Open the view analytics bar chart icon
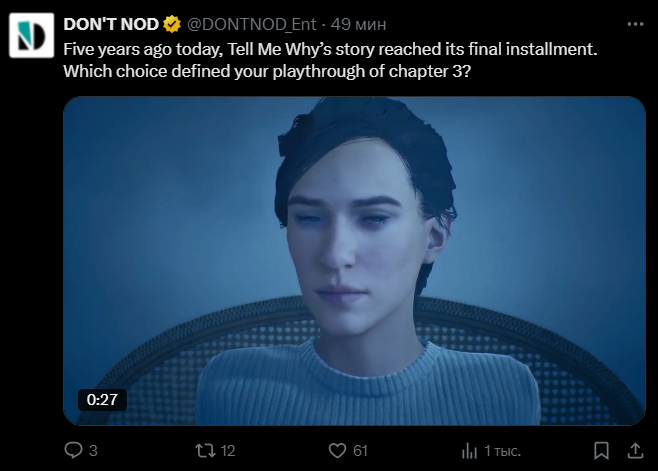The image size is (658, 471). tap(469, 451)
